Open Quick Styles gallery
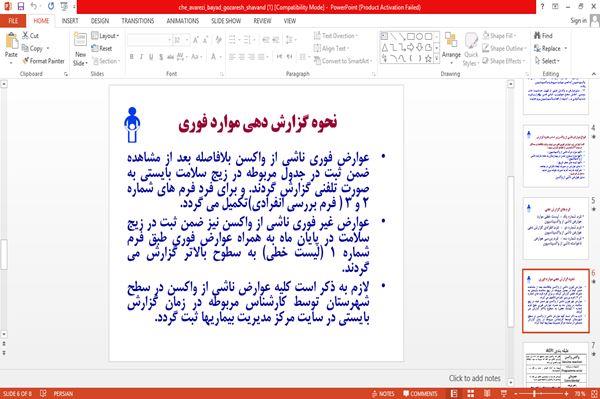 [x=471, y=49]
